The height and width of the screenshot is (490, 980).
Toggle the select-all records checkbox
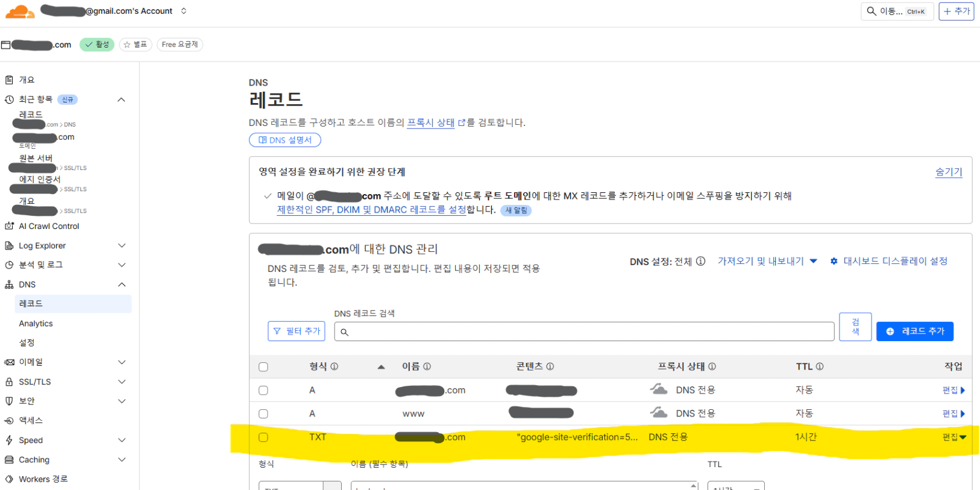click(263, 367)
